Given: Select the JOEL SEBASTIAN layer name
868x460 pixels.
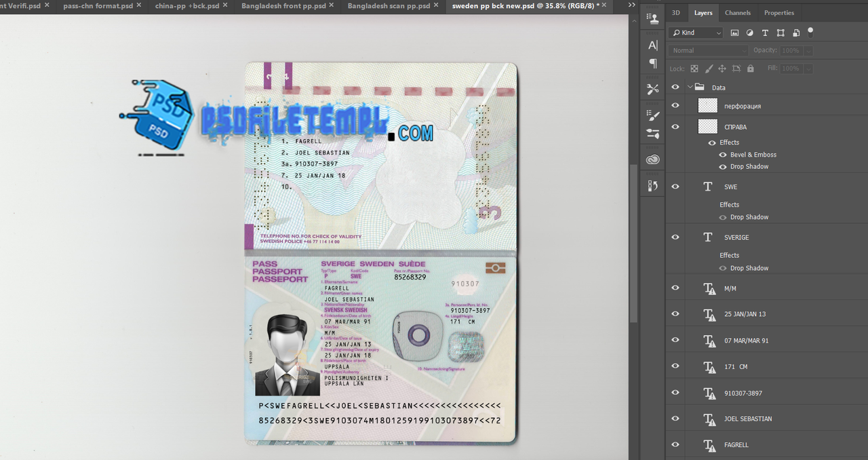Looking at the screenshot, I should pos(748,419).
